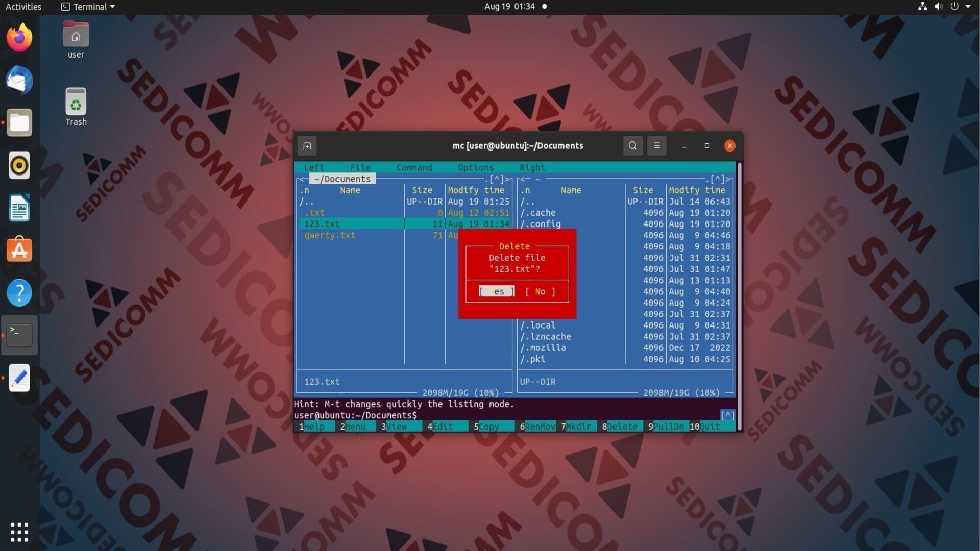The width and height of the screenshot is (980, 551).
Task: Expand the Terminal app menu dropdown
Action: tap(89, 7)
